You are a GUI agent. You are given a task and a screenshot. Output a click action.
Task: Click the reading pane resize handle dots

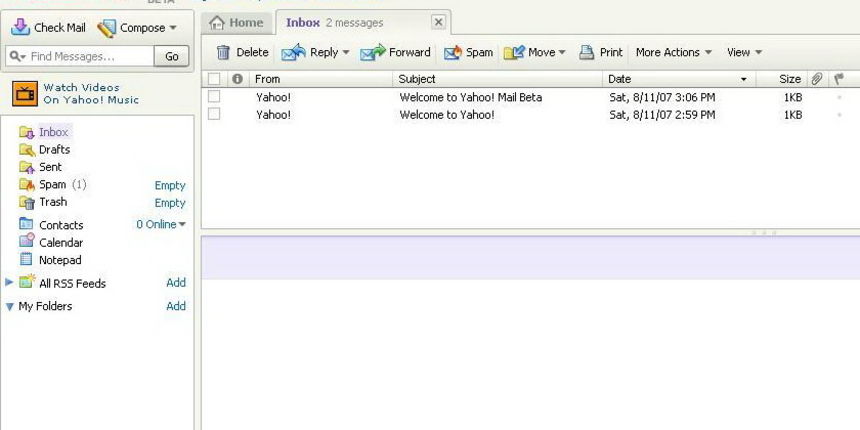pyautogui.click(x=764, y=233)
